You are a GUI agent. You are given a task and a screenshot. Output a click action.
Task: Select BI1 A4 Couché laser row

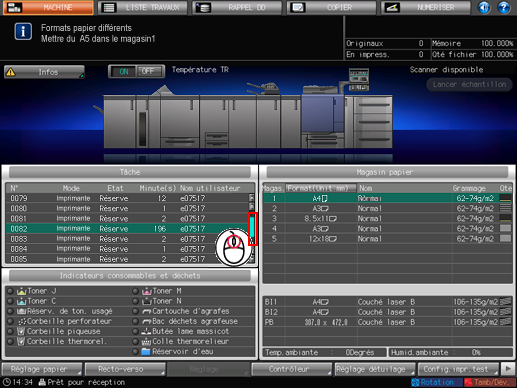tap(387, 302)
